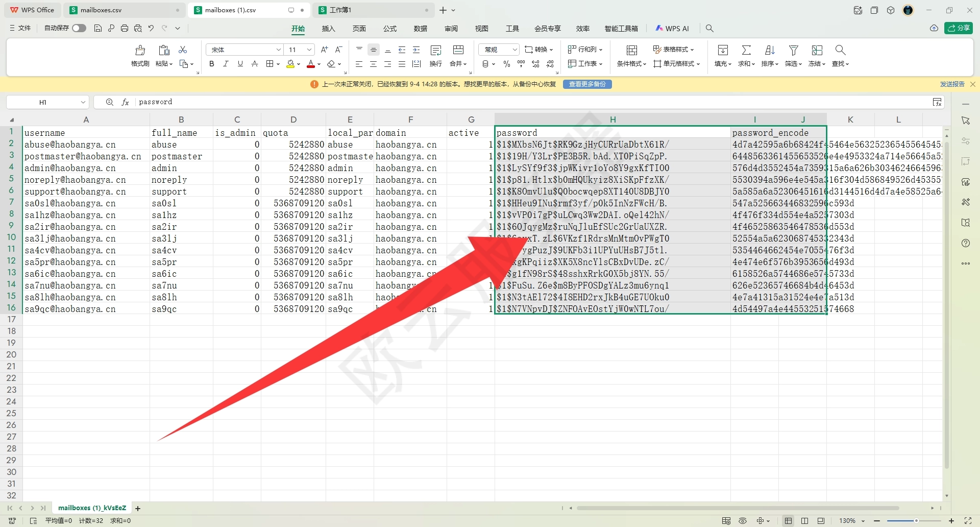Click the Send Report (发送报告) link
The width and height of the screenshot is (980, 527).
(952, 84)
